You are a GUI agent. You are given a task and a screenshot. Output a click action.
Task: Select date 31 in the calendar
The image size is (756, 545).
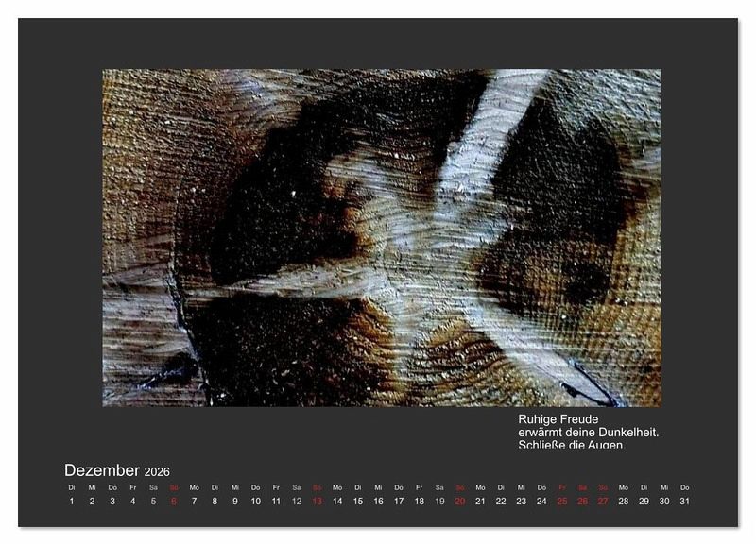click(x=684, y=502)
